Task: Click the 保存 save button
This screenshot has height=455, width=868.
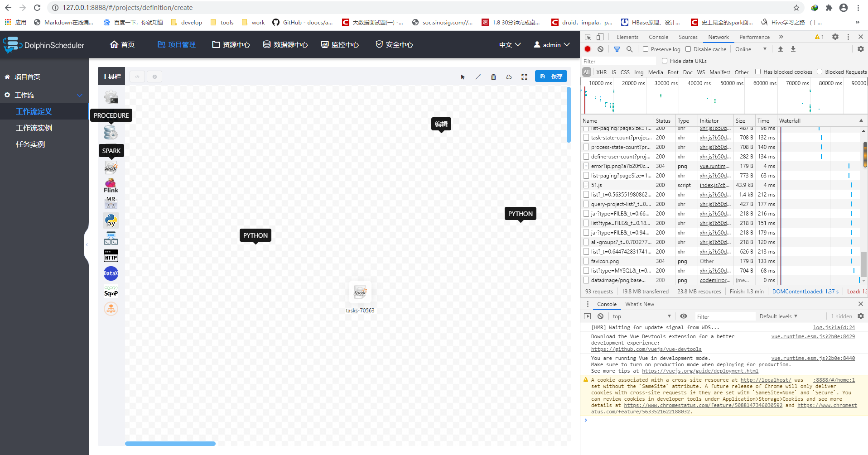Action: [551, 76]
